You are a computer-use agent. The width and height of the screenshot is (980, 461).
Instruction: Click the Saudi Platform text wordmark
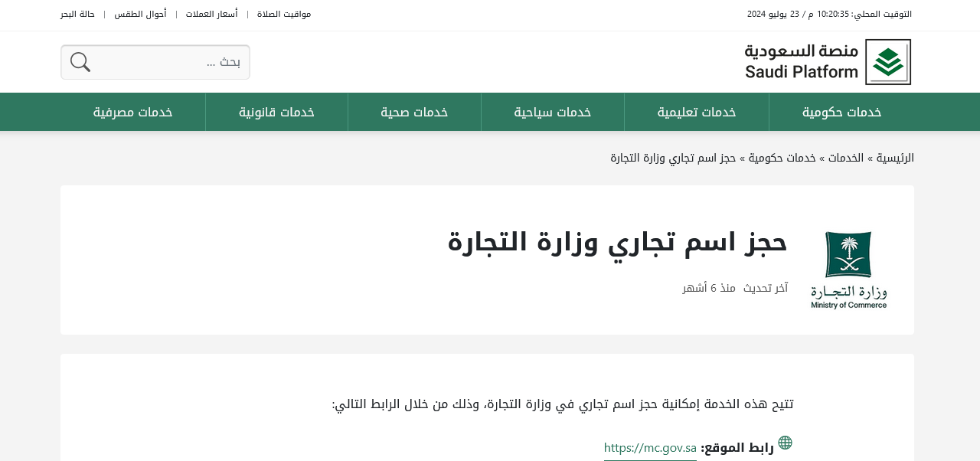[x=802, y=62]
